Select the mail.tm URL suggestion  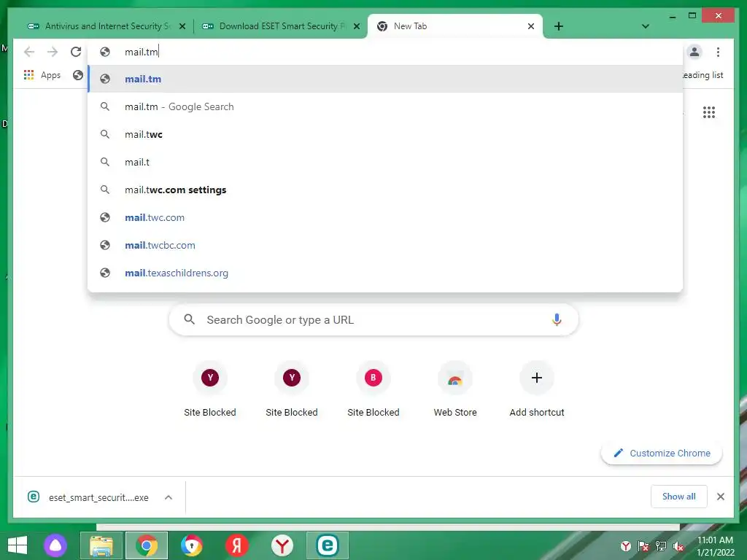click(385, 79)
